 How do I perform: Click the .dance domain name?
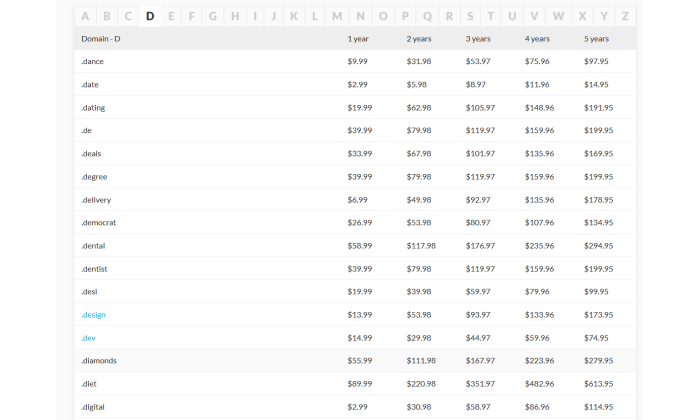[x=92, y=62]
